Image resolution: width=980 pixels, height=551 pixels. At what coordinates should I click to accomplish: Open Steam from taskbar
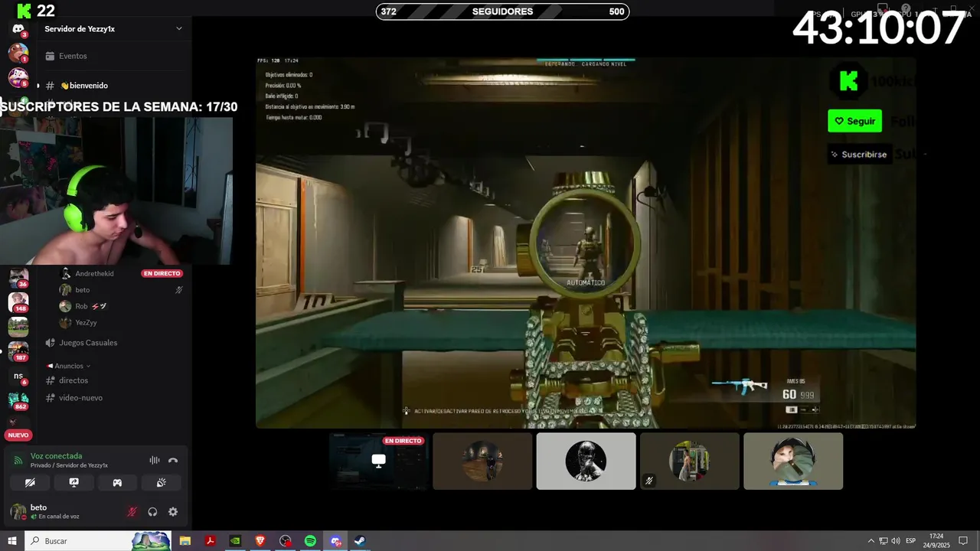click(360, 541)
